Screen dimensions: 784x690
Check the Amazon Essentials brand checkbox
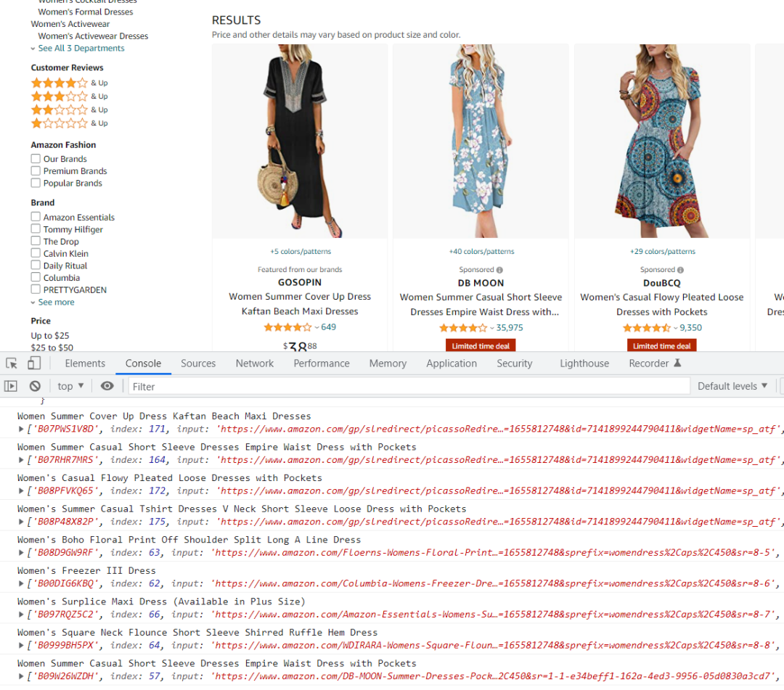[36, 217]
